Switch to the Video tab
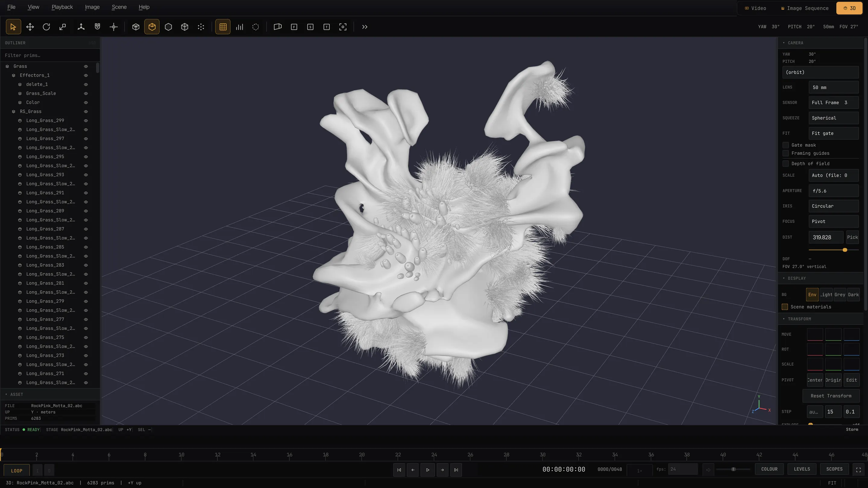The height and width of the screenshot is (488, 868). [x=756, y=8]
